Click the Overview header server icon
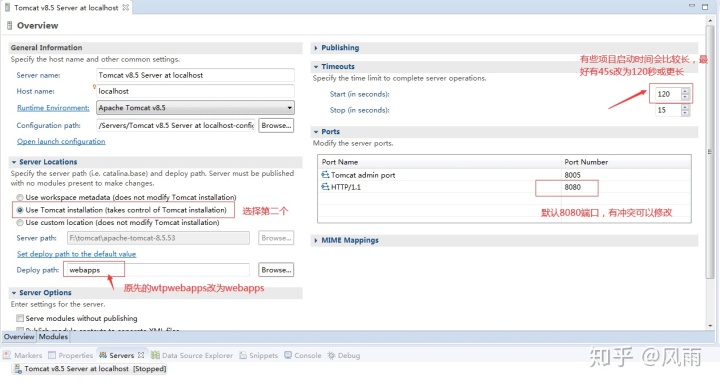This screenshot has width=720, height=386. pos(9,26)
